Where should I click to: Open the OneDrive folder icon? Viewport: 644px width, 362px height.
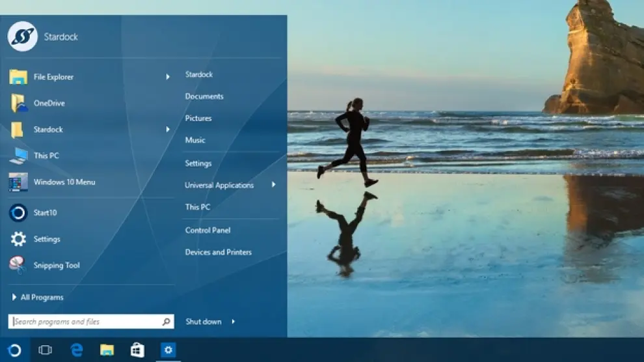(x=18, y=103)
